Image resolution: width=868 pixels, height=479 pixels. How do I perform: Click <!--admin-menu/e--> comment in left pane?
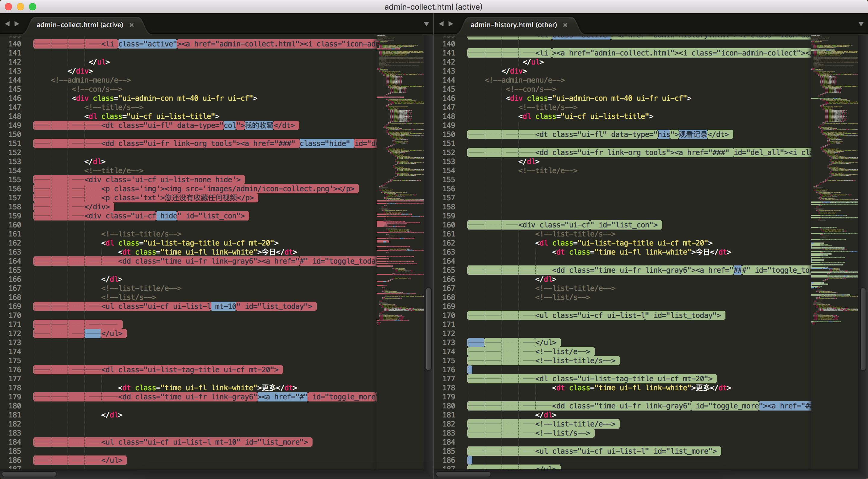[x=91, y=80]
